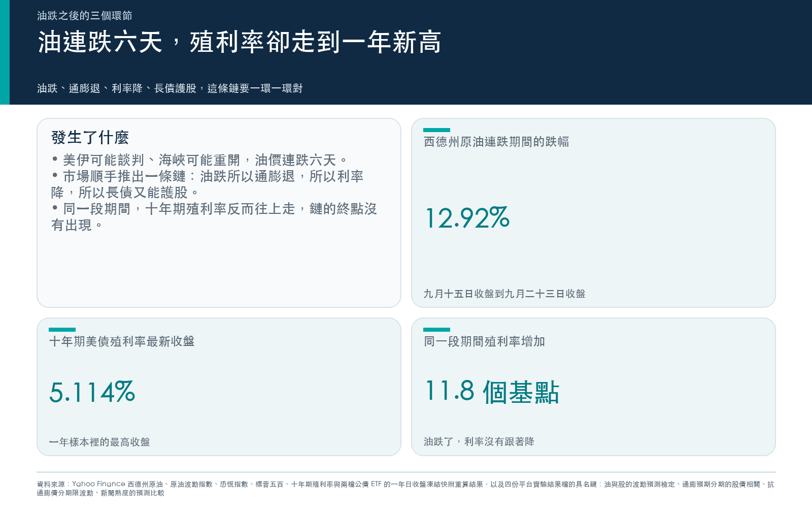Select the heading 發生了什麼
Image resolution: width=812 pixels, height=508 pixels.
[x=90, y=137]
